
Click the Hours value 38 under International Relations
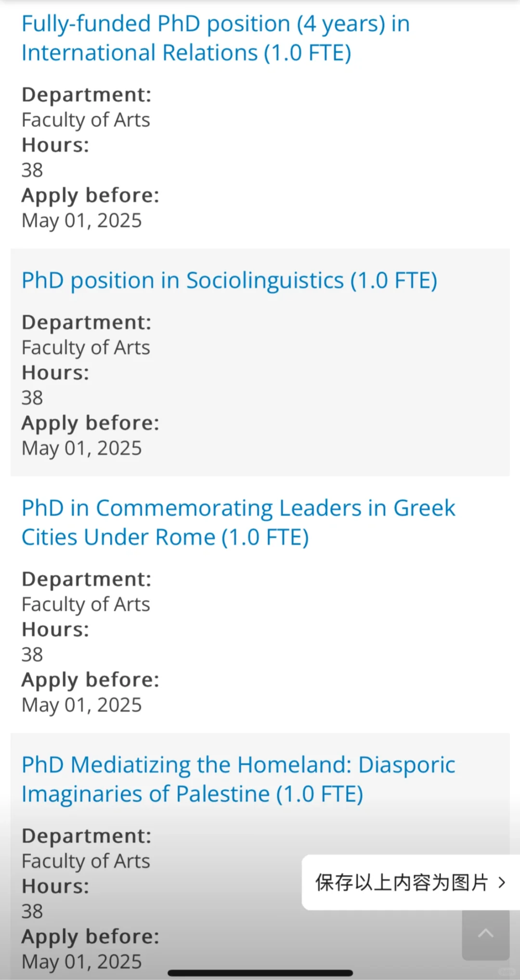pyautogui.click(x=32, y=170)
